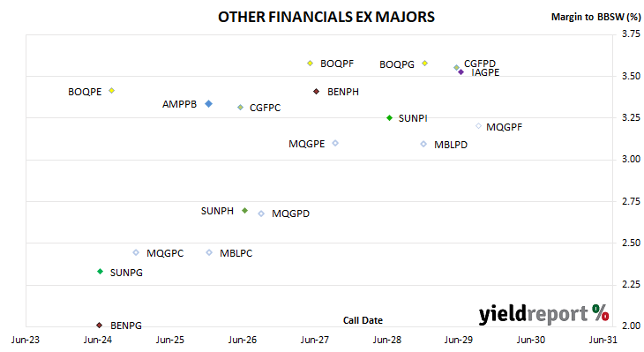Click the MBLPC hollow diamond marker
The height and width of the screenshot is (352, 644).
[x=209, y=252]
